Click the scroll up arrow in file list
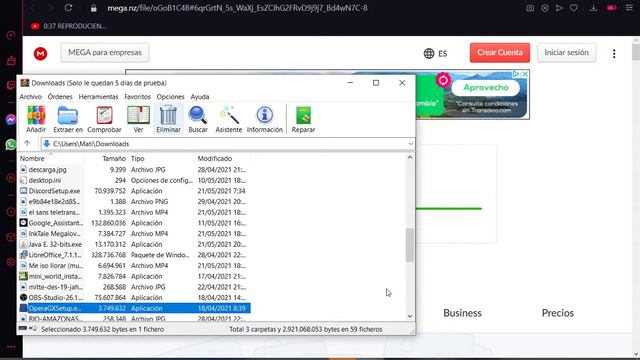Viewport: 640px width, 360px height. [410, 157]
